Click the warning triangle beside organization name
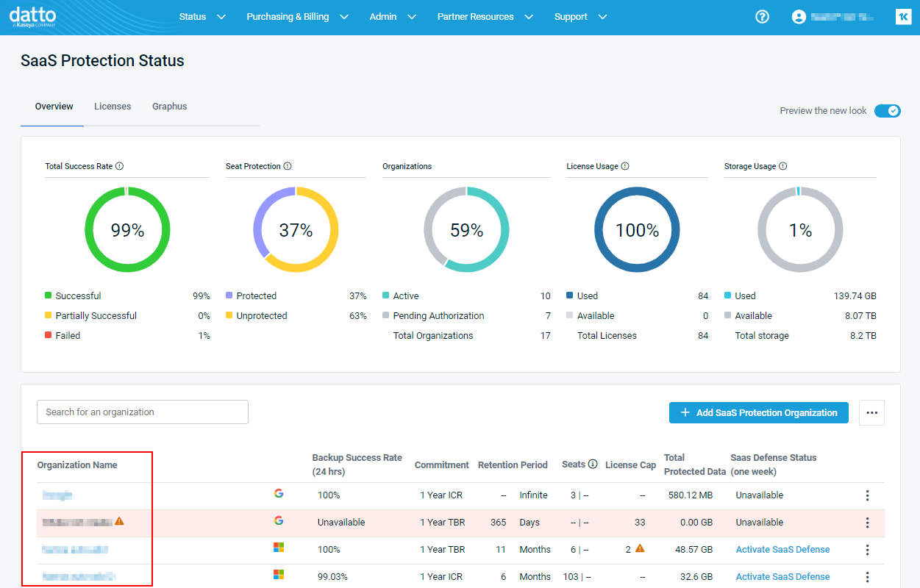920x588 pixels. (119, 521)
